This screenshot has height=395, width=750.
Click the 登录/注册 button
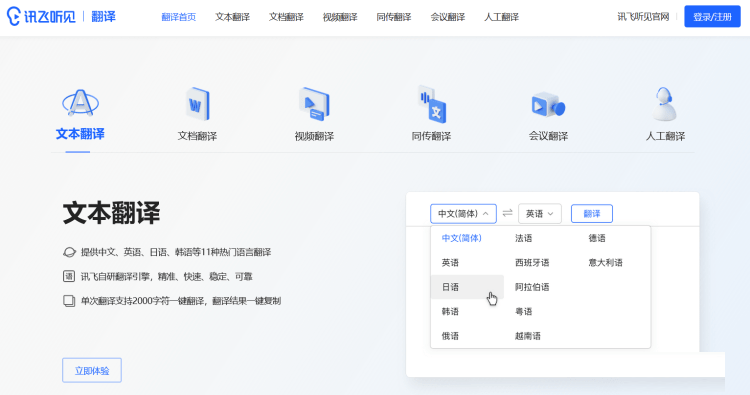(x=712, y=17)
